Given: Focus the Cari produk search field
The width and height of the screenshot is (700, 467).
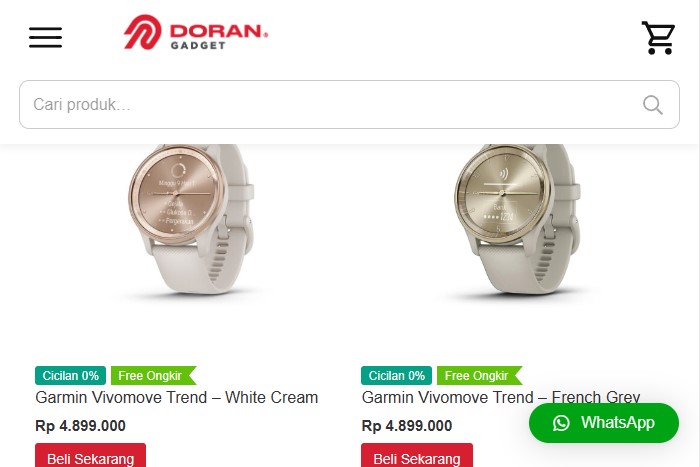Looking at the screenshot, I should 349,104.
